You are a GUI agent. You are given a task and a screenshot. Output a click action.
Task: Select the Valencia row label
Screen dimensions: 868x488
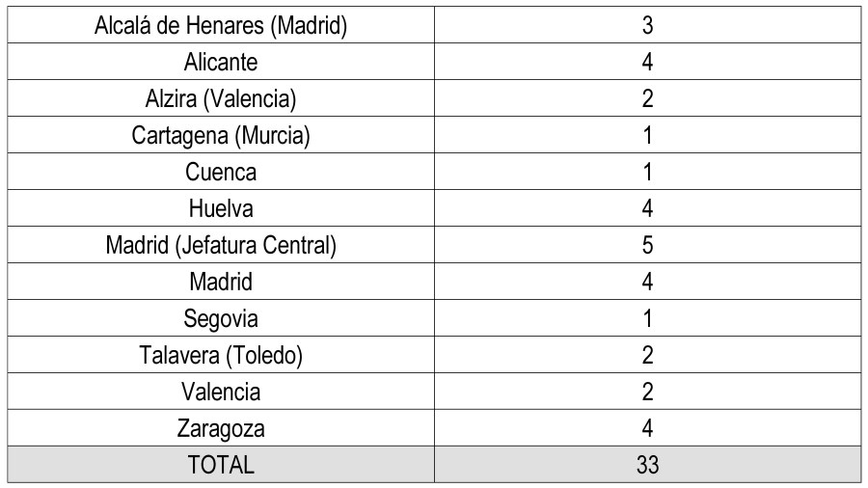[x=221, y=392]
